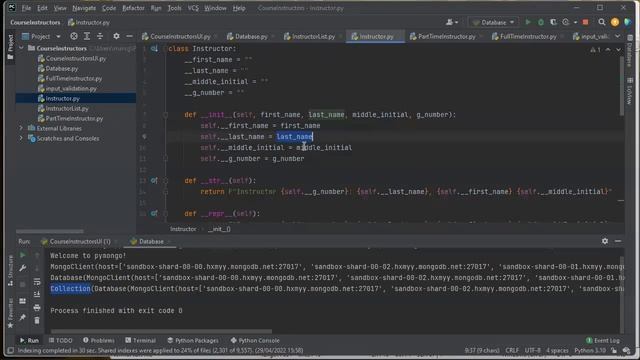
Task: Open the Refactor menu
Action: click(x=133, y=8)
